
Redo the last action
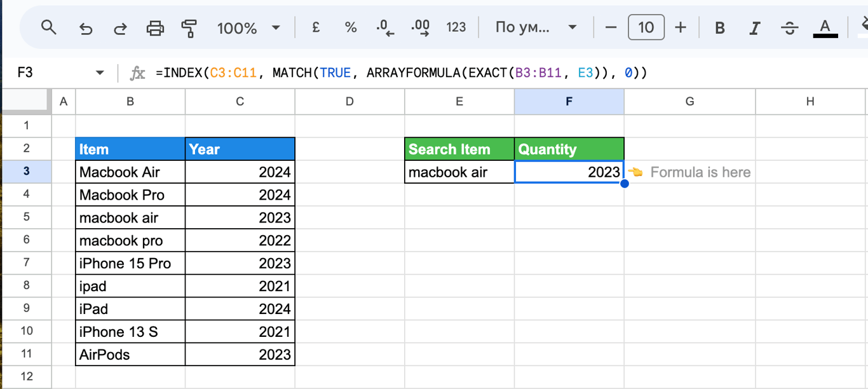[120, 28]
